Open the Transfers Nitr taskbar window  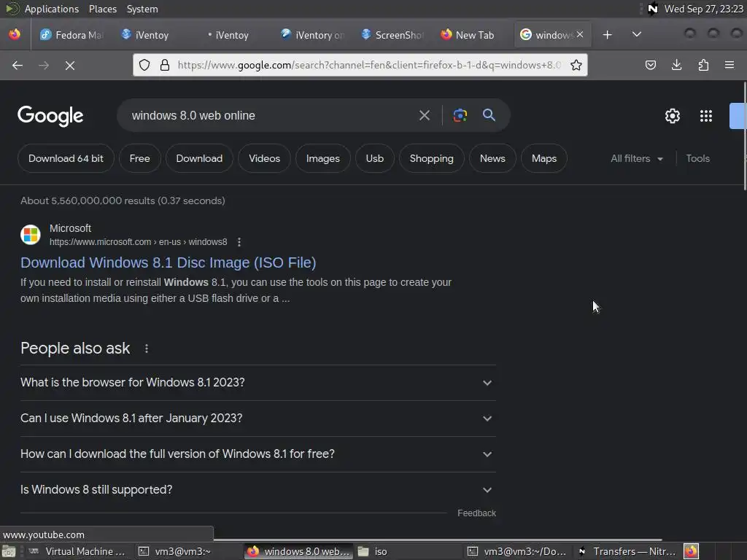[628, 551]
